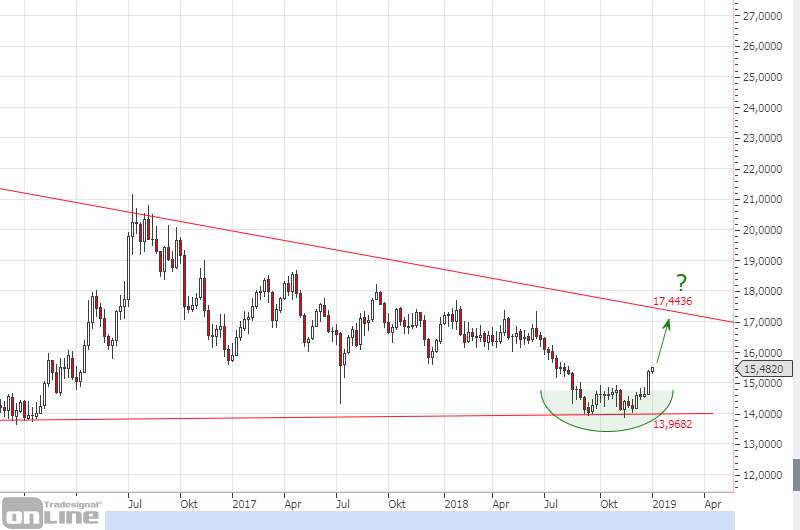Select the green semicircle bottom highlight
Image resolution: width=800 pixels, height=530 pixels.
coord(607,418)
